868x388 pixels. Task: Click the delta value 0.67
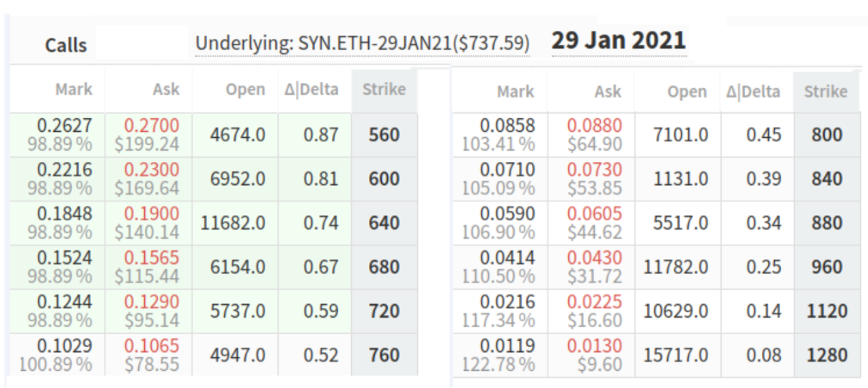click(x=320, y=267)
